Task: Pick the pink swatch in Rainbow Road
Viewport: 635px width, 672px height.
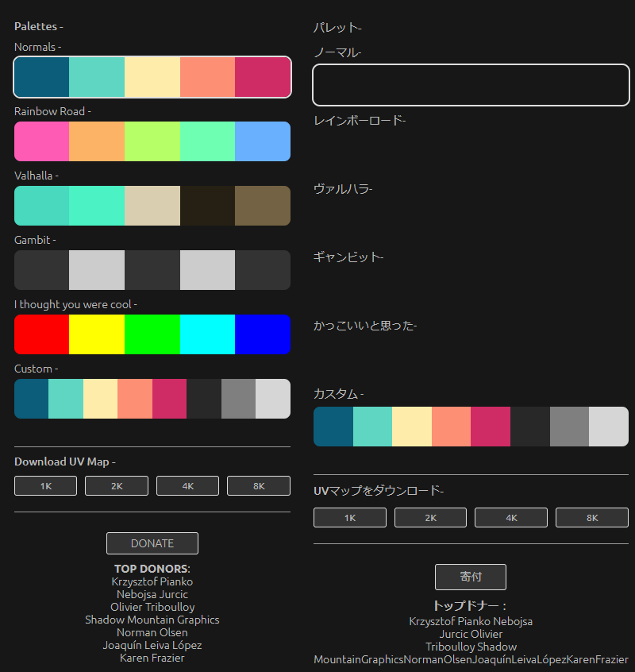Action: pos(42,141)
